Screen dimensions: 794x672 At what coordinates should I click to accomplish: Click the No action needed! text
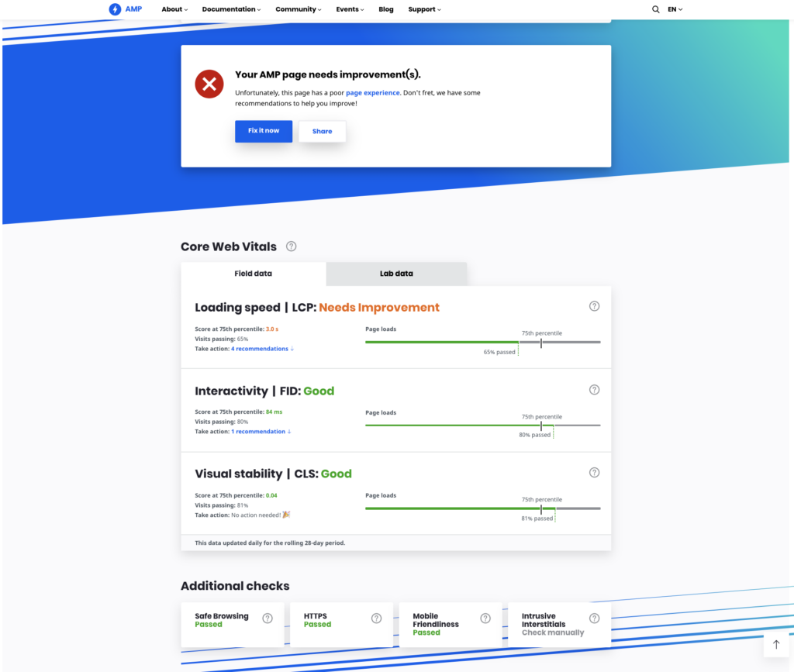click(x=256, y=515)
